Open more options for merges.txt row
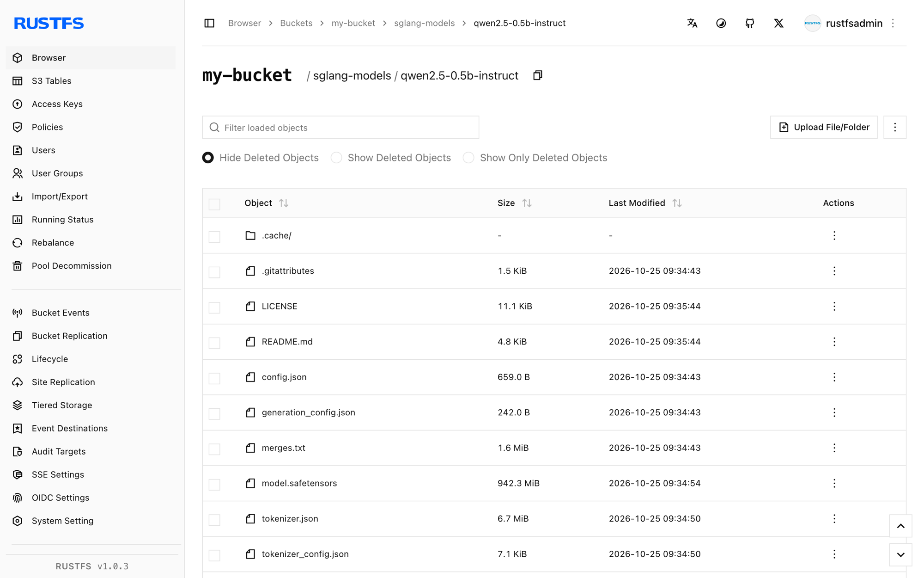Image resolution: width=924 pixels, height=578 pixels. tap(834, 448)
